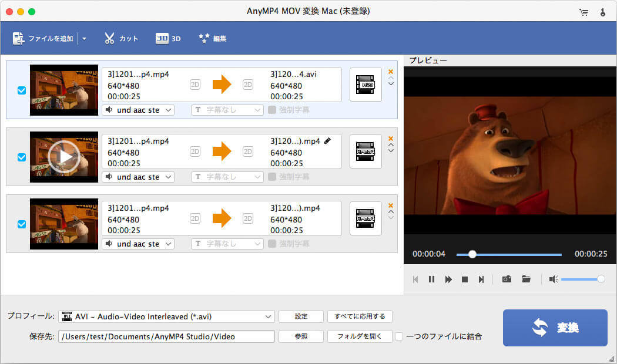Open third file's audio track dropdown
617x364 pixels.
tap(138, 244)
